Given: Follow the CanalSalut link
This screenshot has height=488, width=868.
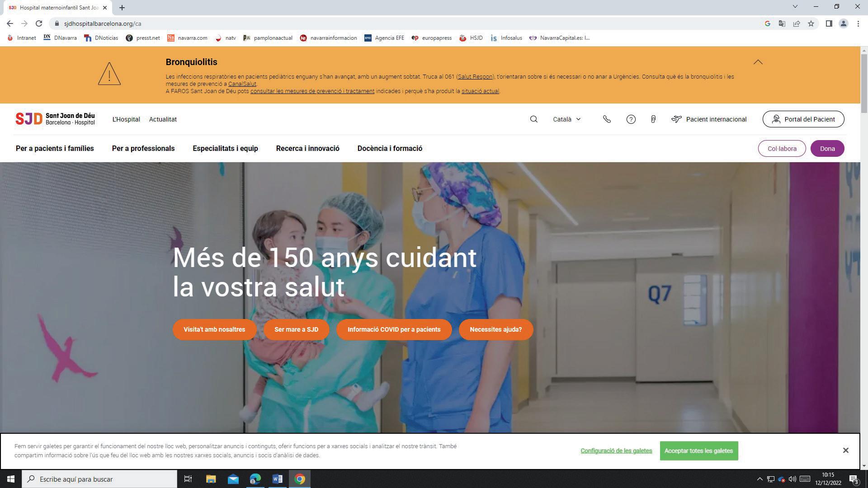Looking at the screenshot, I should pyautogui.click(x=242, y=84).
